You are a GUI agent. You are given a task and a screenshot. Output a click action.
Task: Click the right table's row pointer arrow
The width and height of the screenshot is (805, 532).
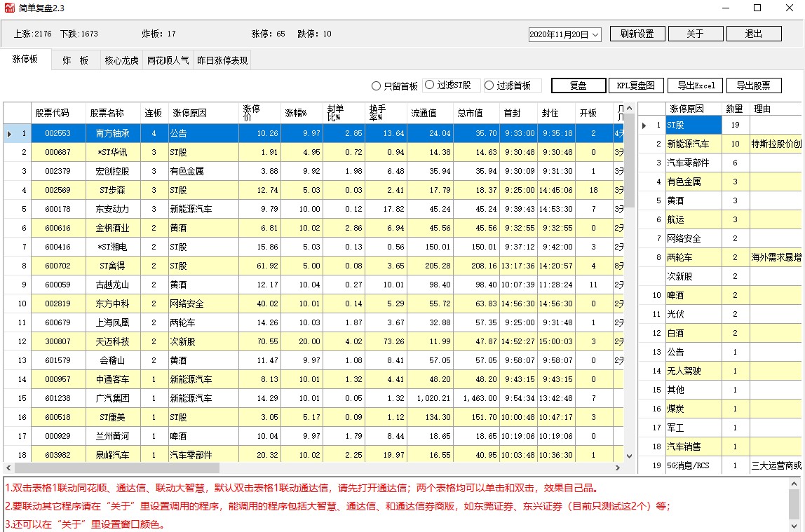(644, 125)
